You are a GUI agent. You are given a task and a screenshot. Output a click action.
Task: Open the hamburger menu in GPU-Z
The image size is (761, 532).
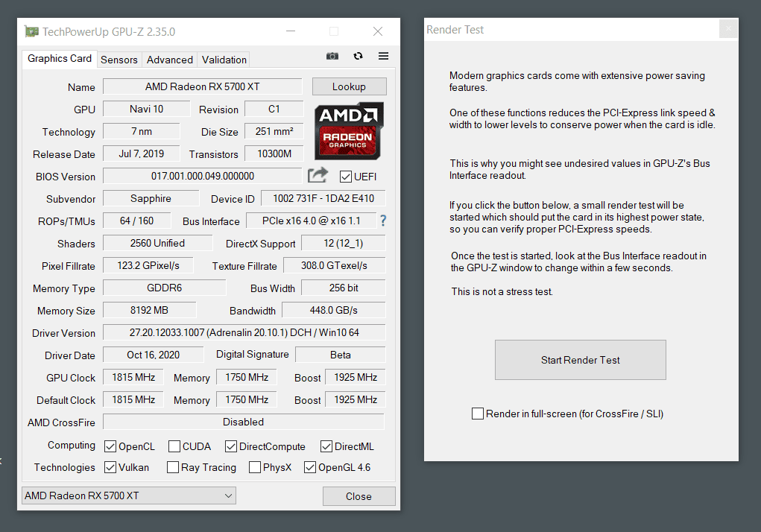(383, 56)
